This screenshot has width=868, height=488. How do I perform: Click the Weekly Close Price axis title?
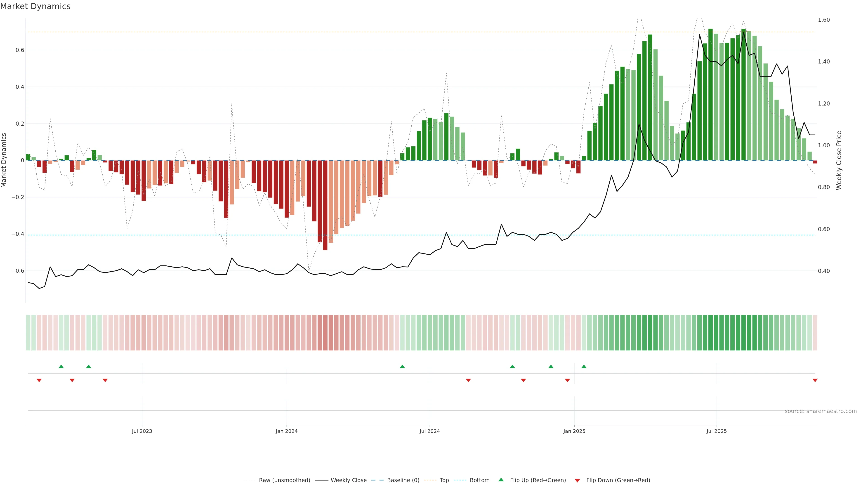pos(839,160)
